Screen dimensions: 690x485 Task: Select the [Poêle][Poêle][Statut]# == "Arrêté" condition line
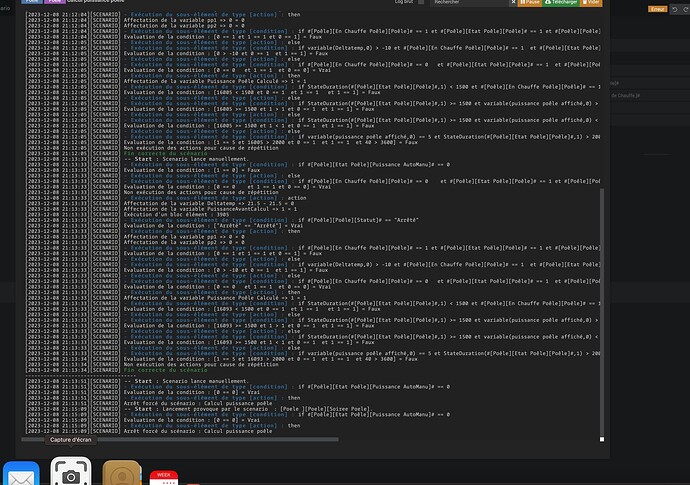pyautogui.click(x=358, y=220)
